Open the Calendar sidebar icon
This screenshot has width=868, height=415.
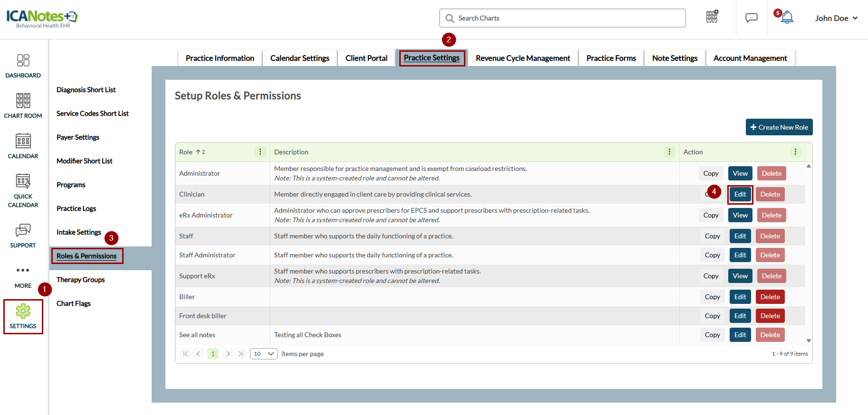pyautogui.click(x=23, y=141)
